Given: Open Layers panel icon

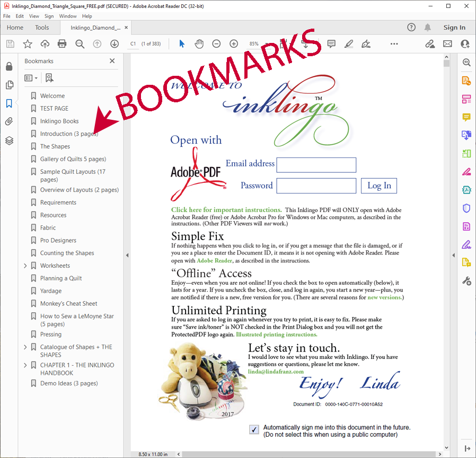Looking at the screenshot, I should pos(10,141).
